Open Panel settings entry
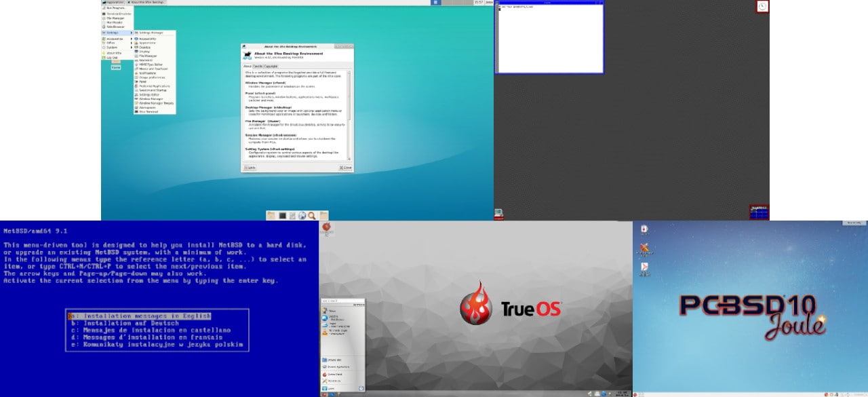The height and width of the screenshot is (397, 868). point(155,81)
